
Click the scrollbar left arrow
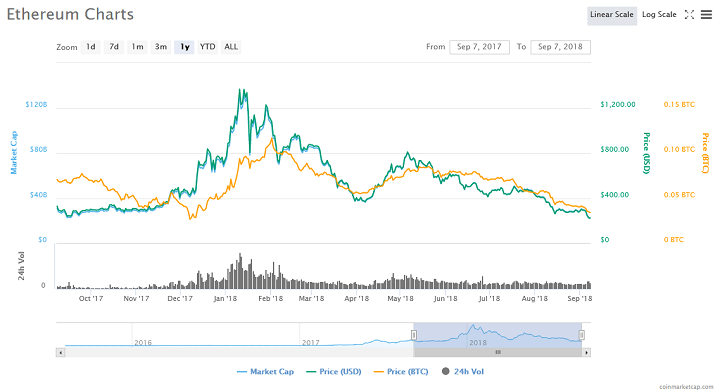click(x=60, y=353)
